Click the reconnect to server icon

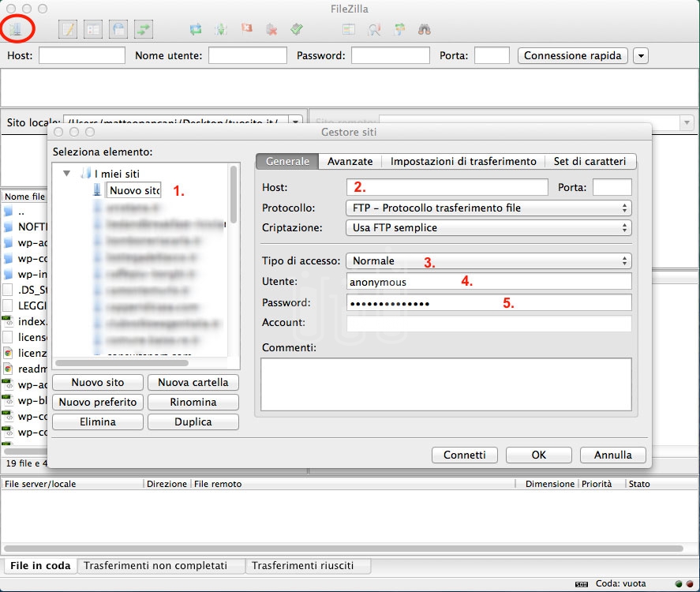[x=297, y=29]
